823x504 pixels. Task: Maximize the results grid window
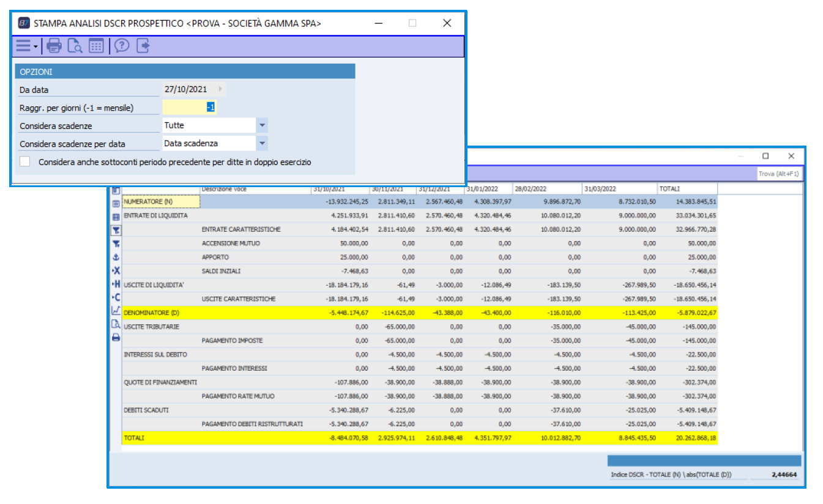pyautogui.click(x=765, y=156)
